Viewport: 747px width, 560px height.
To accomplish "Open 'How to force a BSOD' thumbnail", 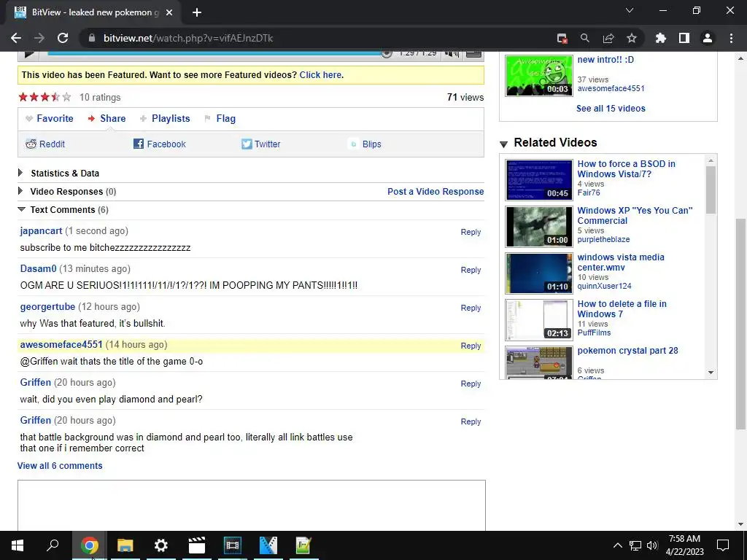I will point(539,180).
